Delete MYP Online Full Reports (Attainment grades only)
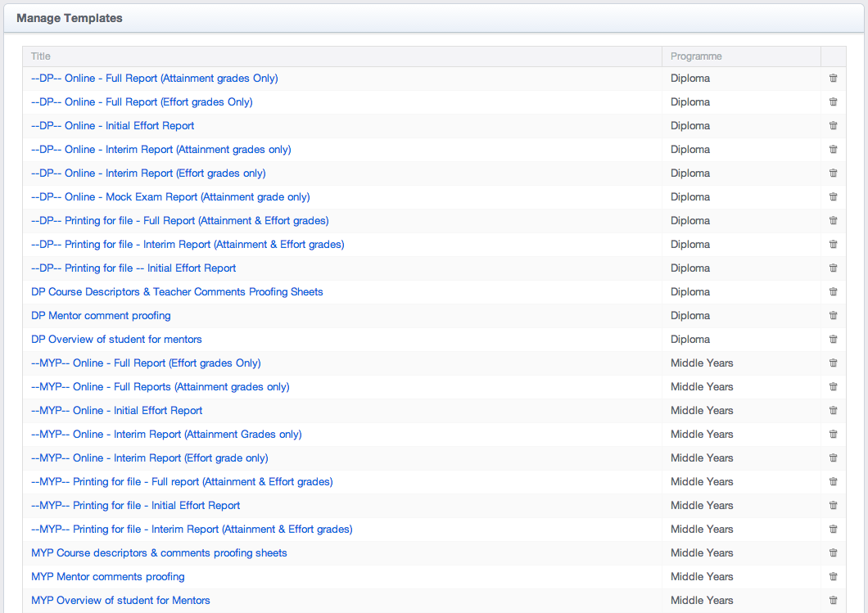868x613 pixels. [x=833, y=387]
